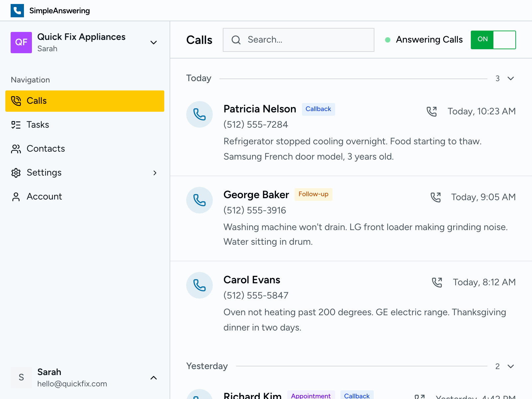Click the Follow-up label on George Baker

(313, 194)
